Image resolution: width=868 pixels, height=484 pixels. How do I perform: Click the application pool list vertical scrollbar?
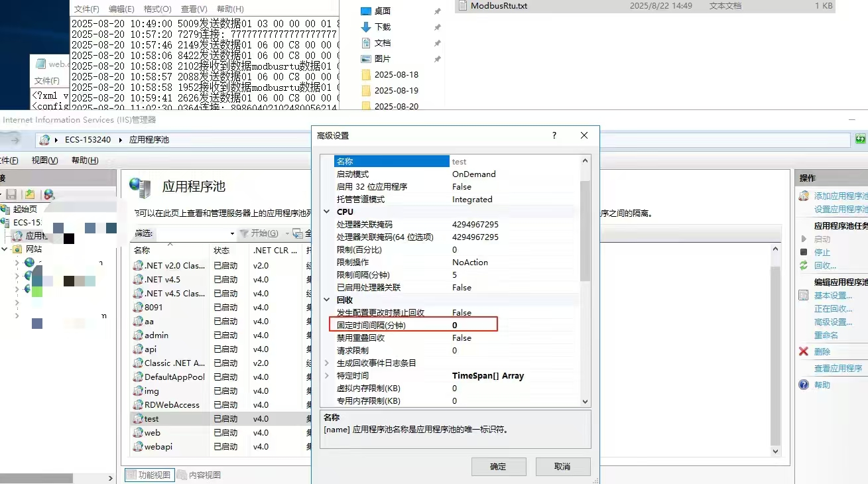[776, 350]
